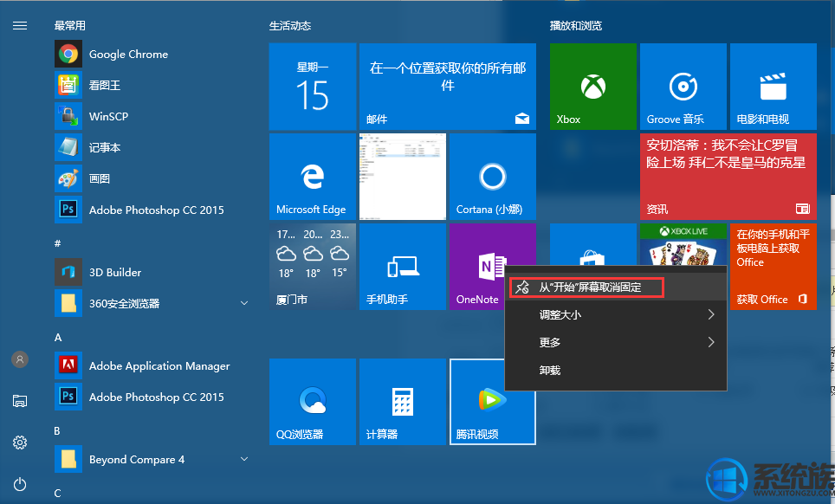835x504 pixels.
Task: Click the 最常用 section heading
Action: 70,25
